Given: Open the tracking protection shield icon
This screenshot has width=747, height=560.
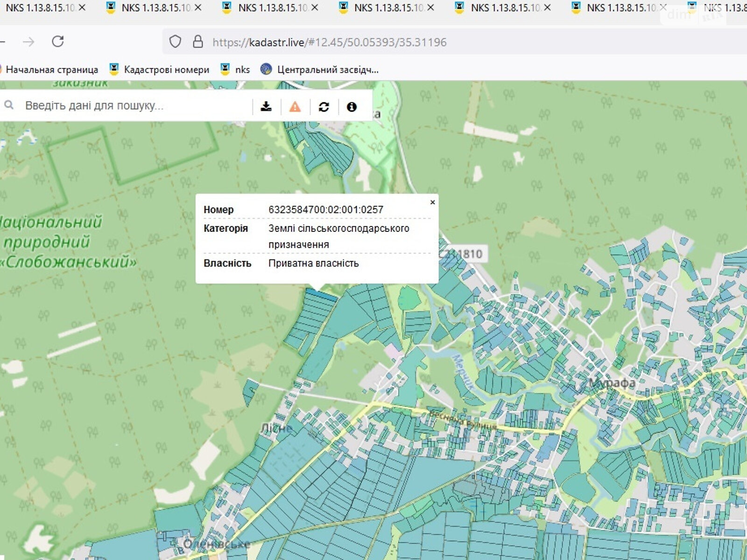Looking at the screenshot, I should [x=175, y=42].
